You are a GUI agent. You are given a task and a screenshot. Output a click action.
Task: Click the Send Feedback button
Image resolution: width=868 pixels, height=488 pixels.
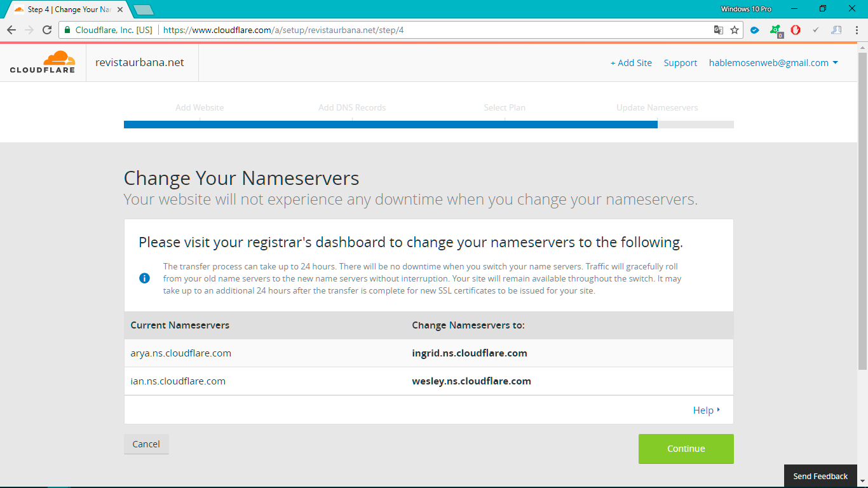pyautogui.click(x=820, y=476)
